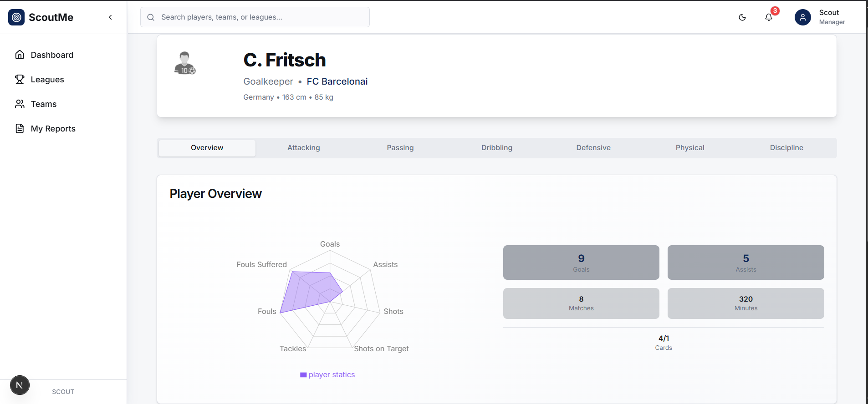
Task: Click the ScoutMe logo icon
Action: click(x=16, y=17)
